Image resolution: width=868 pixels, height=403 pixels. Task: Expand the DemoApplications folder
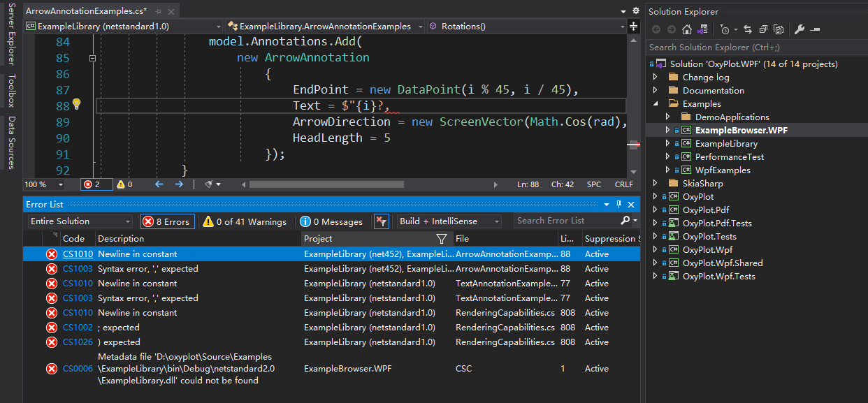tap(668, 117)
